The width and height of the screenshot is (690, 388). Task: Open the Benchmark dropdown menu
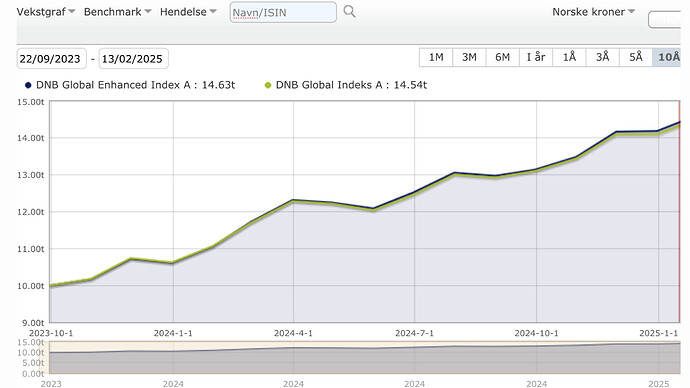[x=117, y=12]
